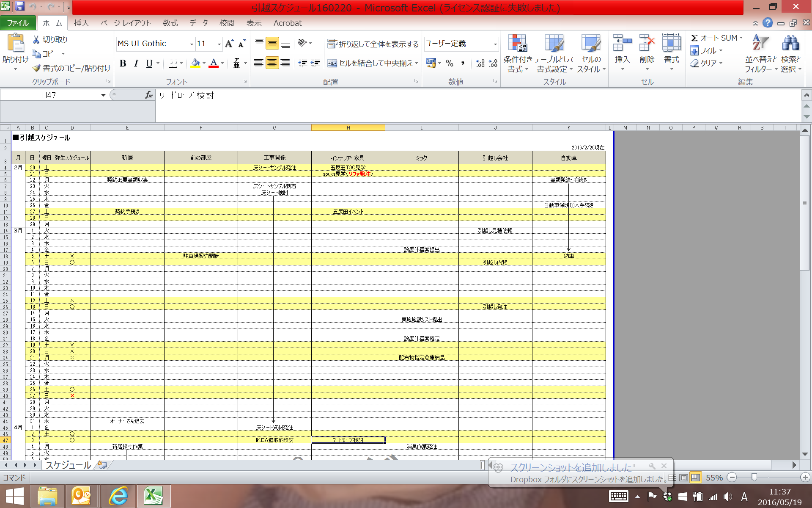Align text to the right

[x=286, y=63]
